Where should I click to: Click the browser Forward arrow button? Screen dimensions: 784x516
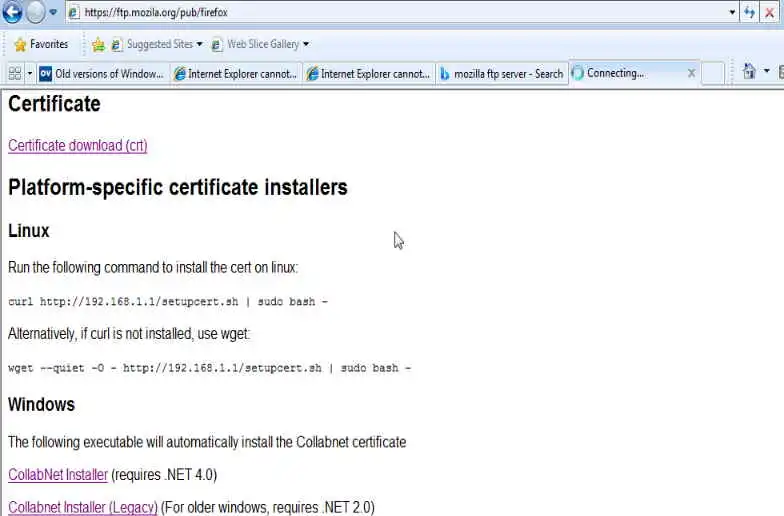click(x=36, y=12)
